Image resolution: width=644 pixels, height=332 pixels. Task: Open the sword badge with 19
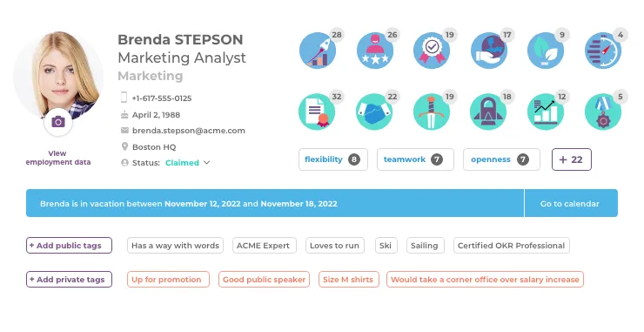432,112
